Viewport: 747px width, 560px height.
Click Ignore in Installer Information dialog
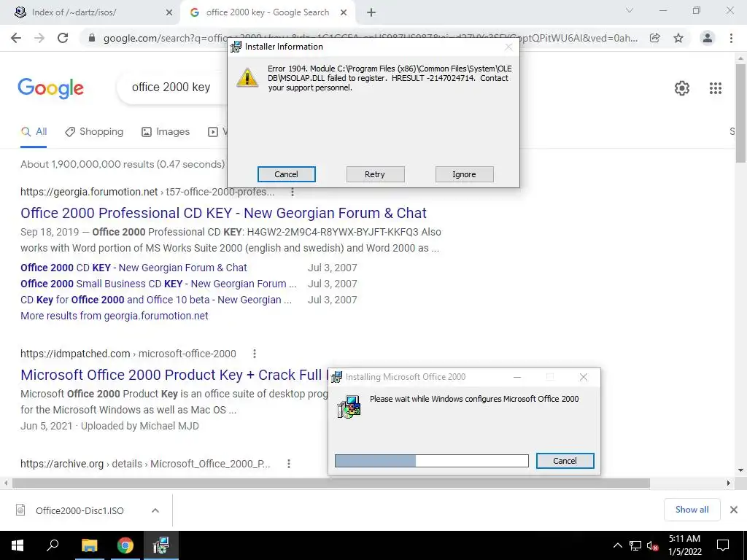(464, 174)
